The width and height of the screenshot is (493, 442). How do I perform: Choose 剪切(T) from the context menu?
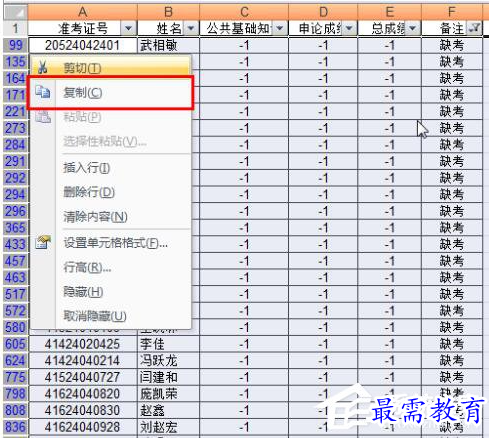111,68
